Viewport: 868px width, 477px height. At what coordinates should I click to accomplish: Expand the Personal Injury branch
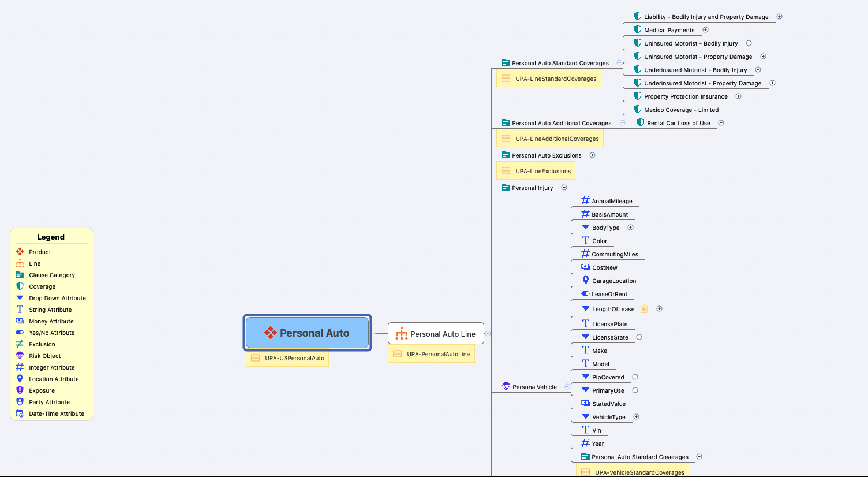[564, 187]
